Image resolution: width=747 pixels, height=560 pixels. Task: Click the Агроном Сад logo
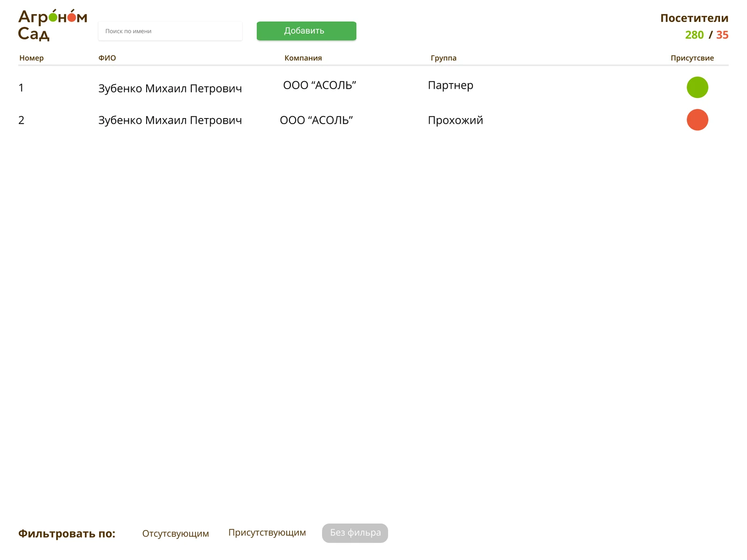[x=53, y=25]
